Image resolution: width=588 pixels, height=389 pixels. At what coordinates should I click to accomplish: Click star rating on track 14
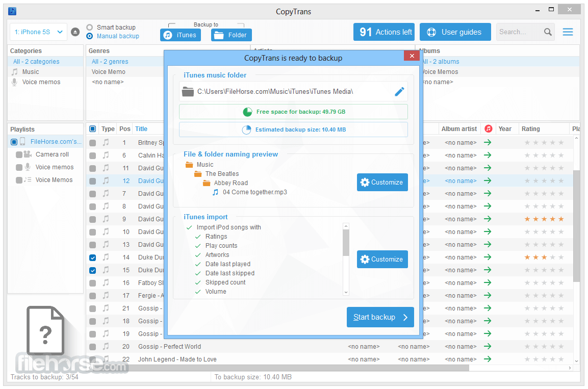coord(544,257)
